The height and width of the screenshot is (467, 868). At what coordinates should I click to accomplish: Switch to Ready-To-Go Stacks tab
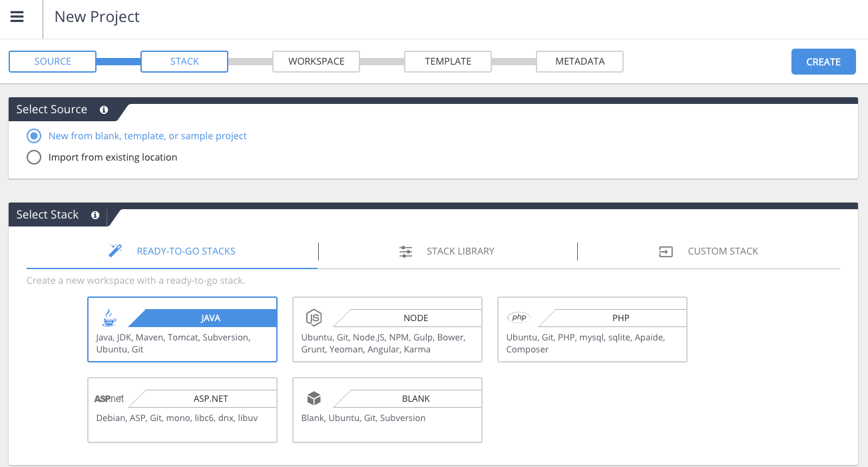pos(172,251)
